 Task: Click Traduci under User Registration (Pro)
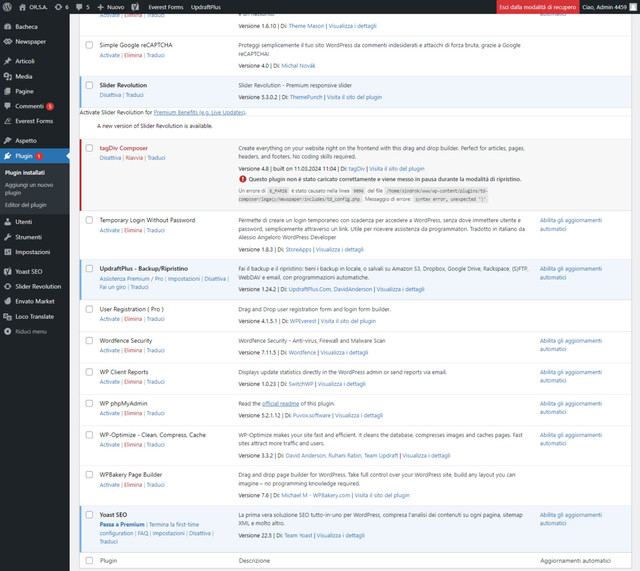pos(156,319)
